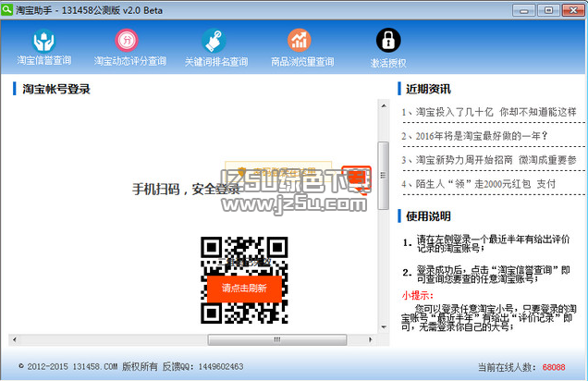Minimize the 淘宝助手 window
This screenshot has width=588, height=381.
(524, 10)
